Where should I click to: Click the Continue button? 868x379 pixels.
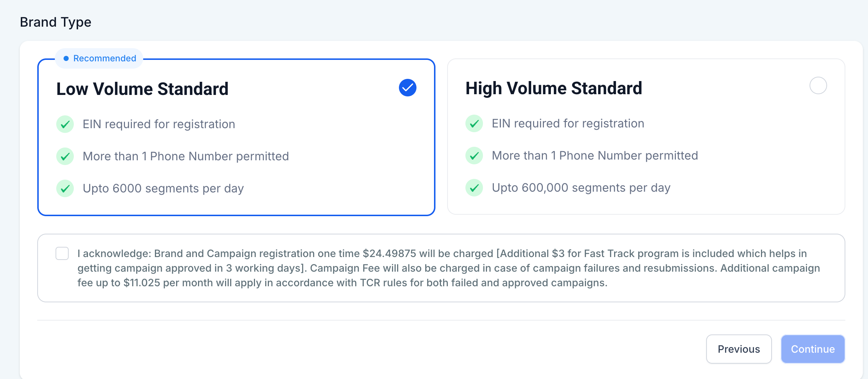pos(812,349)
